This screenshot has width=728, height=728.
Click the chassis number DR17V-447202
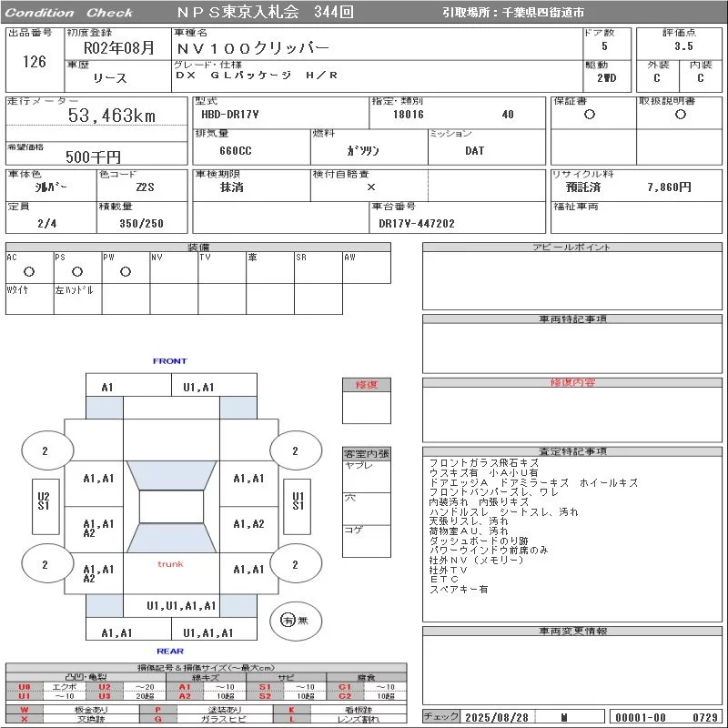pos(417,223)
